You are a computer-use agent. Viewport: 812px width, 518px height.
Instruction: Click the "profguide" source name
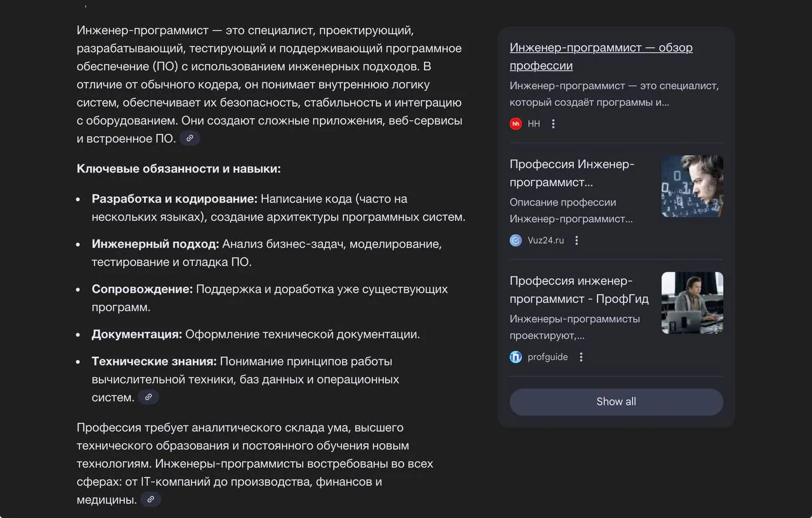(547, 357)
